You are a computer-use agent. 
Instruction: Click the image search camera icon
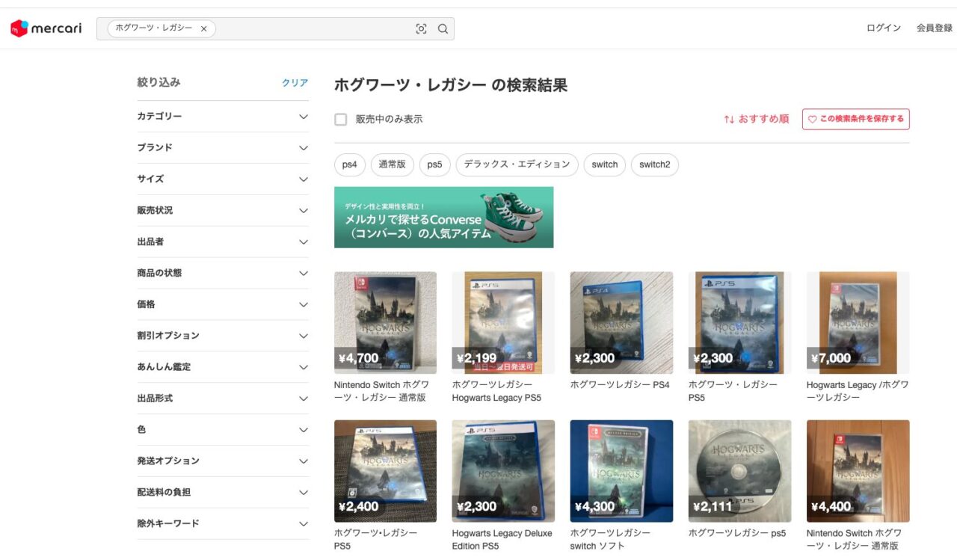[x=421, y=29]
